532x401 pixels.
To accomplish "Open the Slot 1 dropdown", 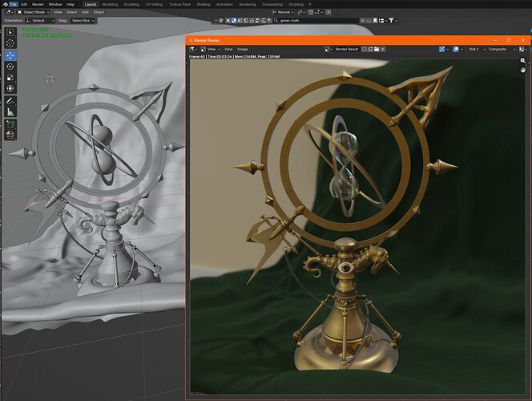I will click(x=477, y=49).
